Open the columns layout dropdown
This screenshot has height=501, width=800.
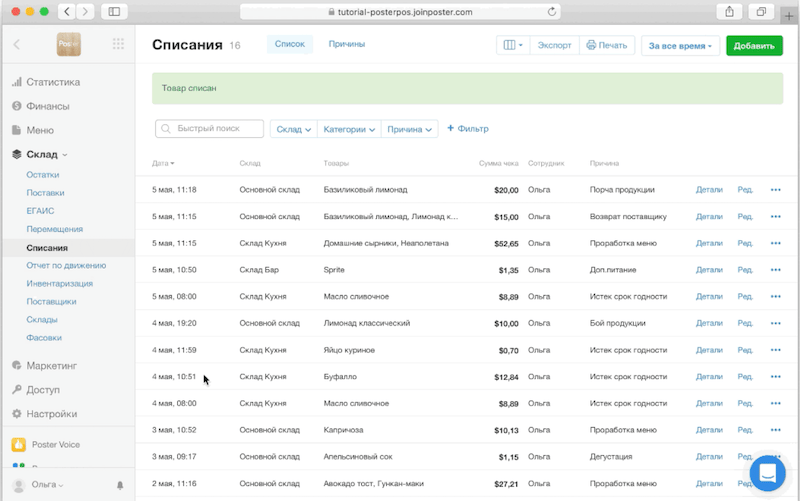coord(512,46)
